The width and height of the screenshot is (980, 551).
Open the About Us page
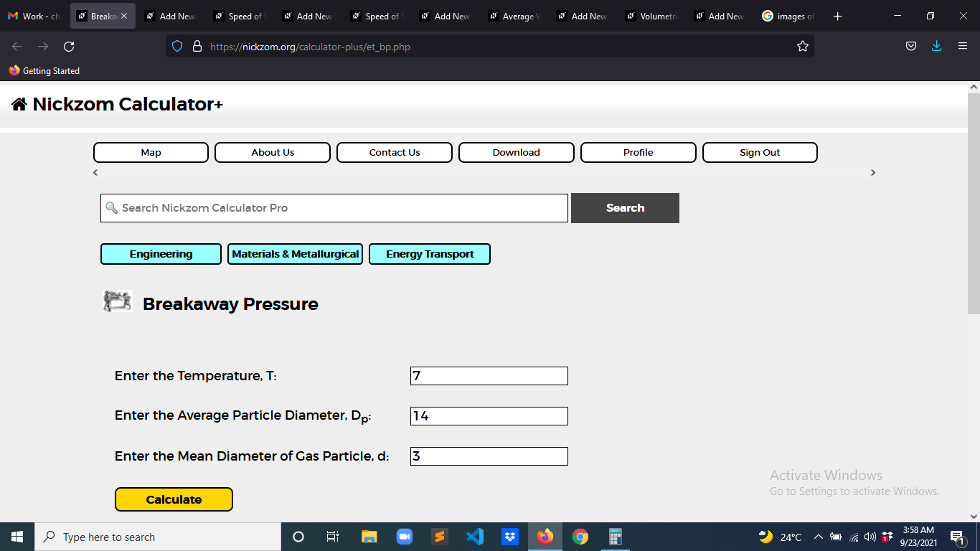tap(273, 152)
